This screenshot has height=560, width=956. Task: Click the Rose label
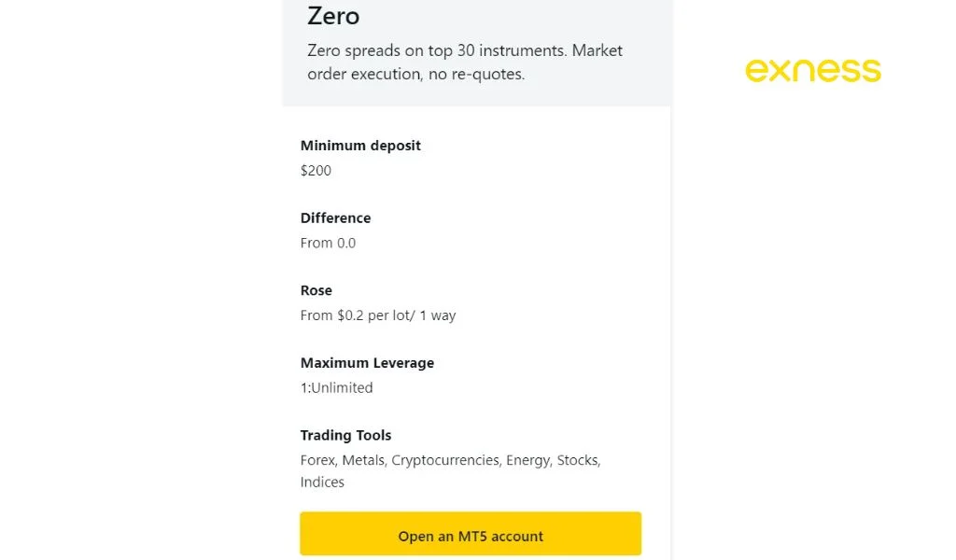[316, 290]
